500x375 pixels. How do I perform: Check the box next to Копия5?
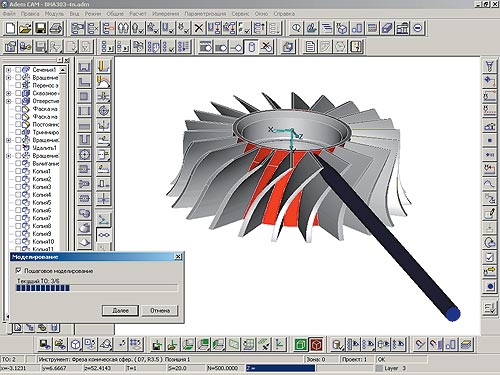[x=18, y=202]
